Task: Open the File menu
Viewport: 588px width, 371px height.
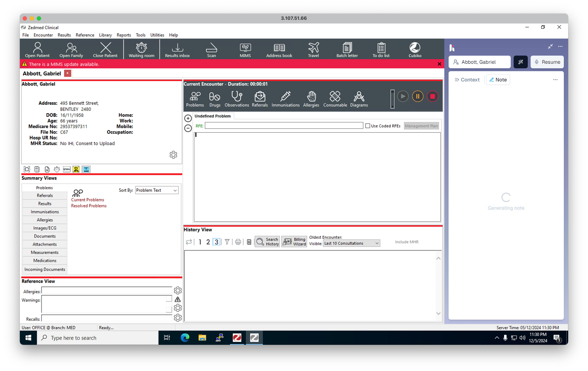Action: 25,35
